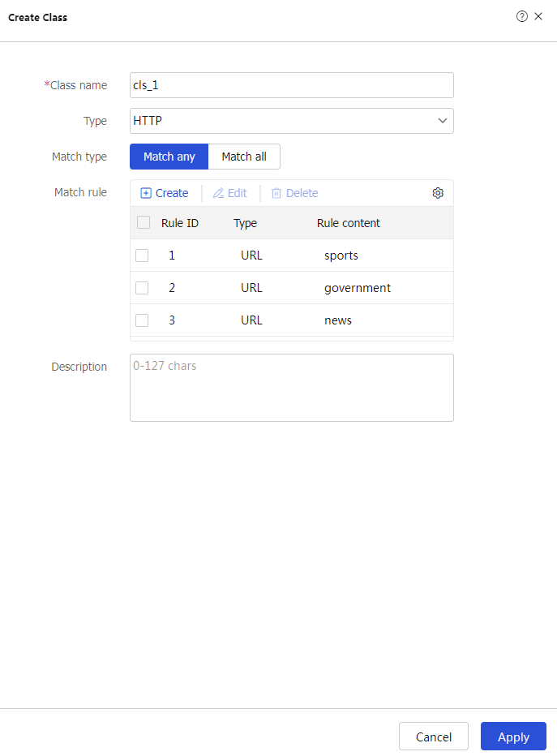The image size is (557, 756).
Task: Apply the class settings
Action: (513, 737)
